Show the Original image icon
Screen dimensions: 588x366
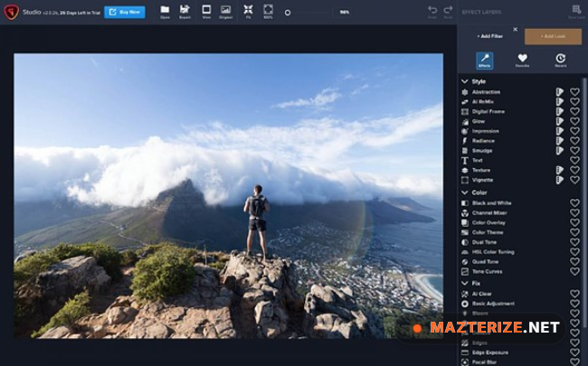226,11
